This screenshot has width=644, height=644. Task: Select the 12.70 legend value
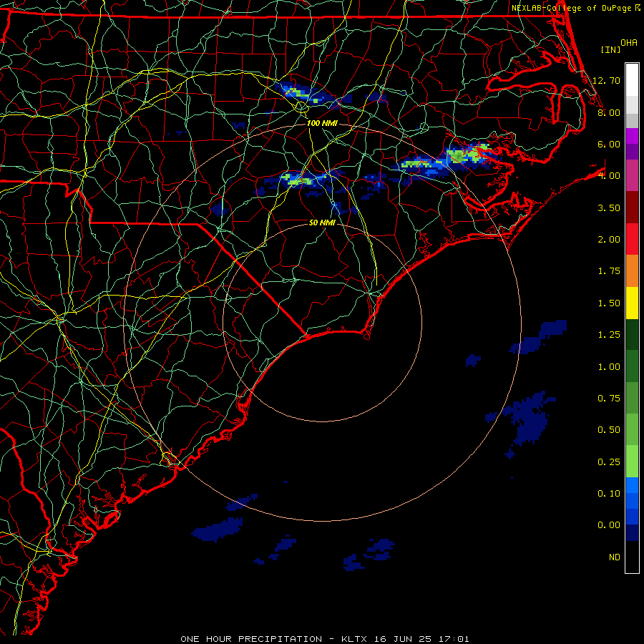(x=606, y=80)
